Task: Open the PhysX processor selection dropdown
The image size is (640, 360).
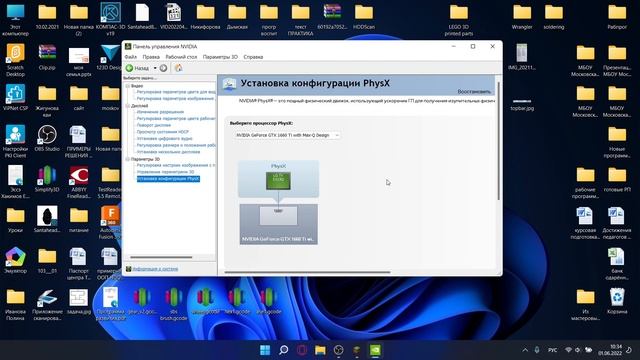Action: [x=287, y=135]
